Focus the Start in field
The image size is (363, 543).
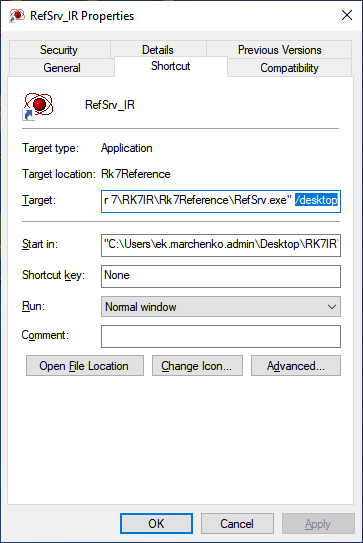(x=221, y=245)
